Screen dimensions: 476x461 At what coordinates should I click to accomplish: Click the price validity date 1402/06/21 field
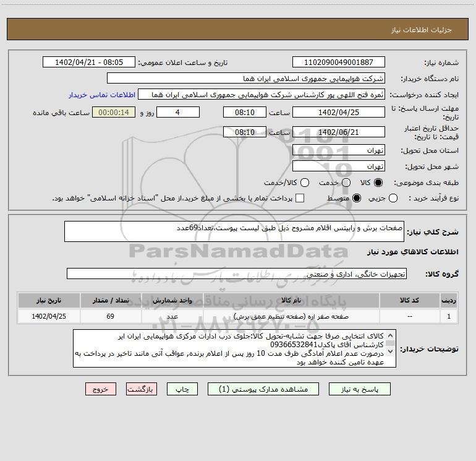point(339,132)
